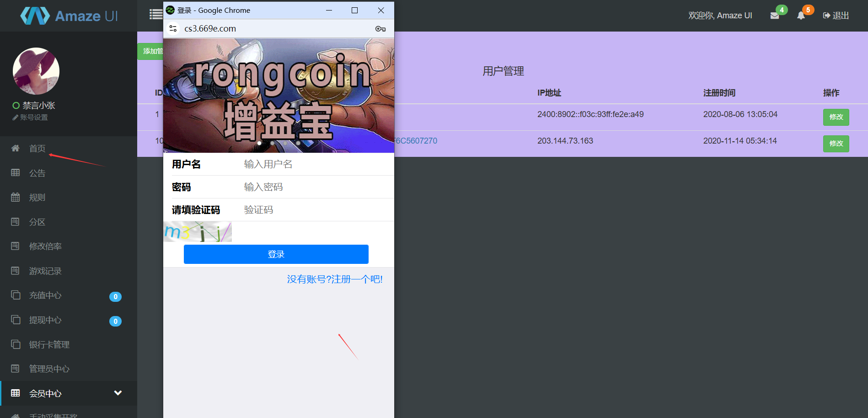Open the bell notifications icon with badge 5
The image size is (868, 418).
pyautogui.click(x=801, y=16)
